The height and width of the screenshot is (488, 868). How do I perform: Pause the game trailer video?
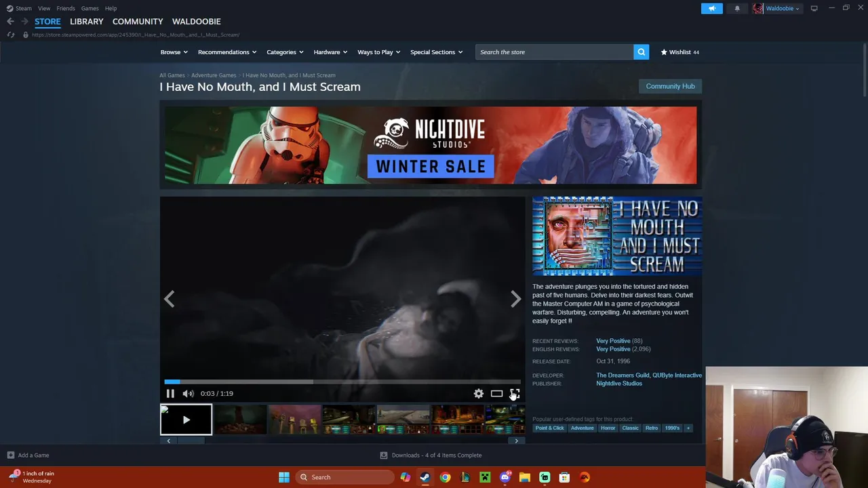(170, 393)
